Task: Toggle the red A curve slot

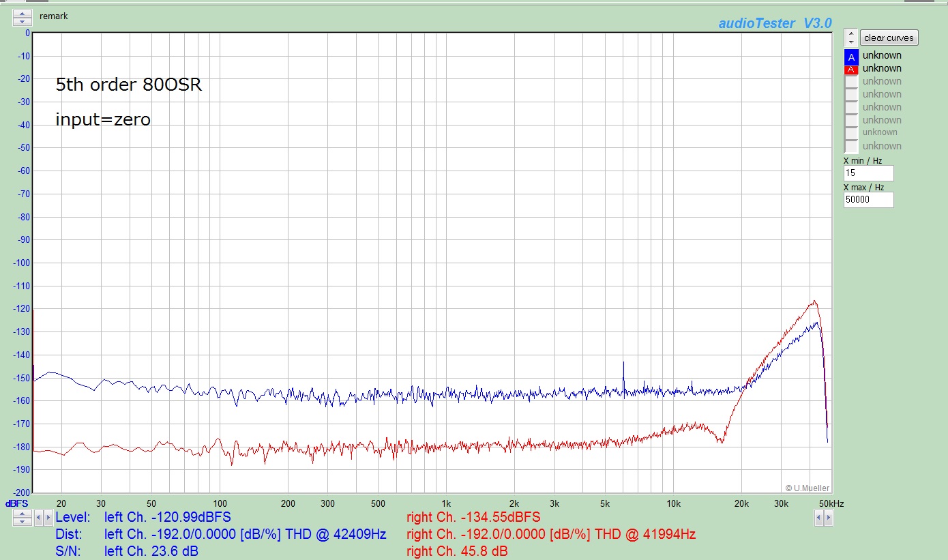Action: click(x=850, y=69)
